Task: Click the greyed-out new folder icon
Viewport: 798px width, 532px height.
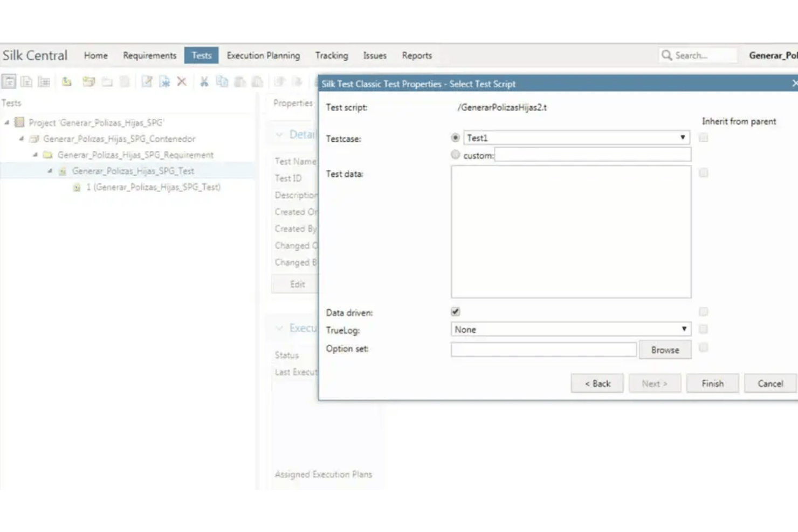Action: tap(107, 81)
